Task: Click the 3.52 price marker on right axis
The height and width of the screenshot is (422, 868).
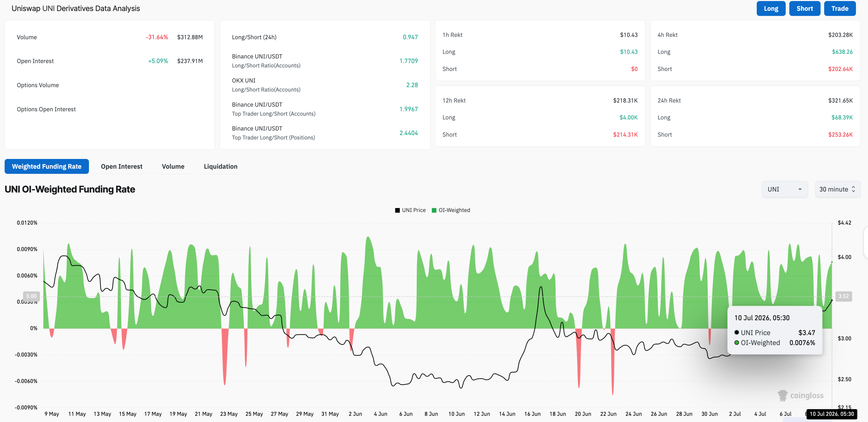Action: (843, 296)
